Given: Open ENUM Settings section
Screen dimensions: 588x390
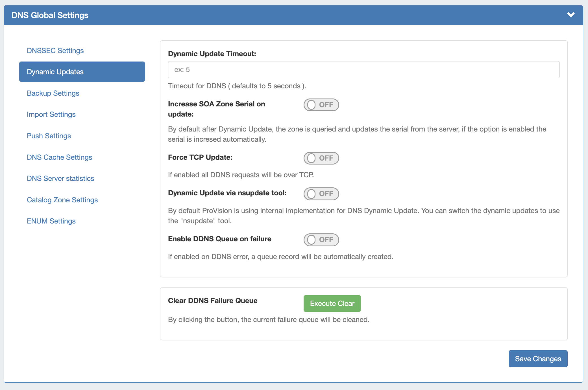Looking at the screenshot, I should 51,221.
